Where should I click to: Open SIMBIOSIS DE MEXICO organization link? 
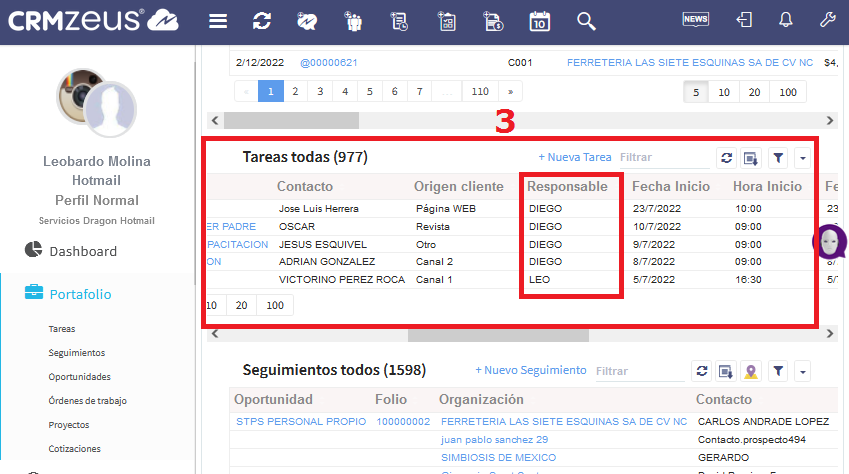pyautogui.click(x=498, y=458)
